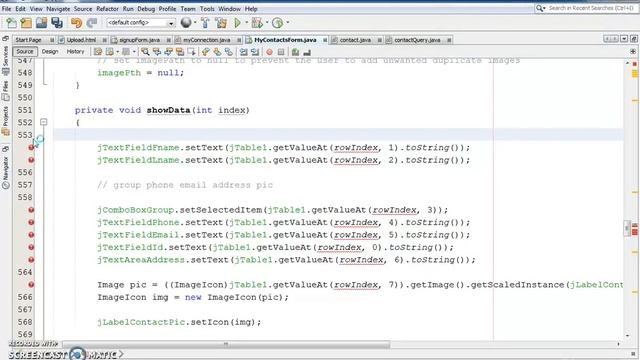Screen dimensions: 640x360
Task: Click the Open Project toolbar icon
Action: 41,23
